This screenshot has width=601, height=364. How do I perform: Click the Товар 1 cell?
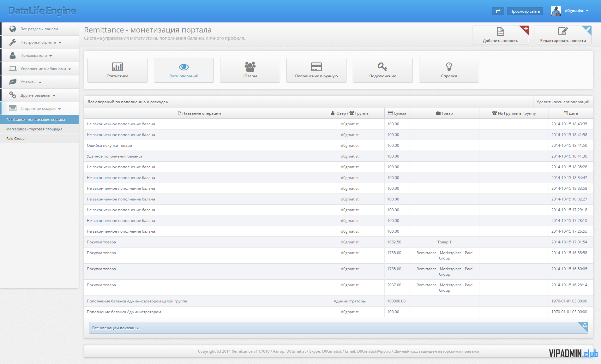(444, 242)
